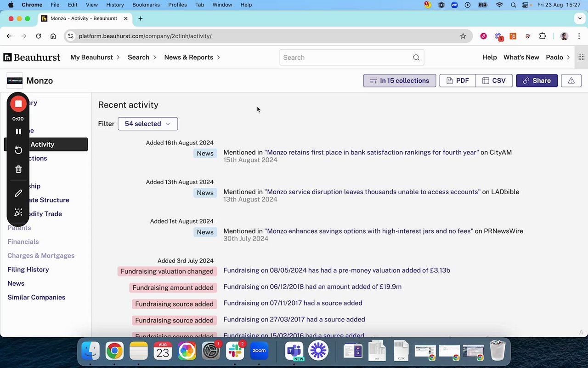Image resolution: width=588 pixels, height=368 pixels.
Task: Pause the screen recording
Action: [18, 132]
